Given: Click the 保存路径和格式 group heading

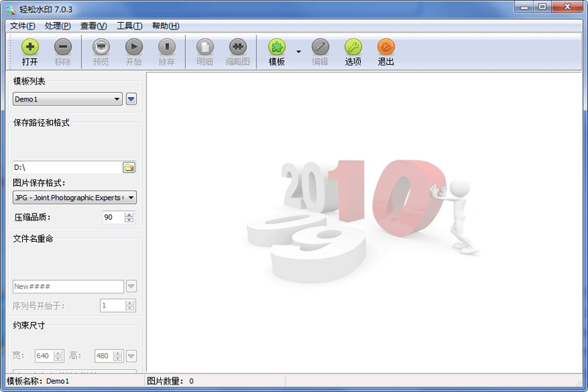Looking at the screenshot, I should [x=41, y=123].
